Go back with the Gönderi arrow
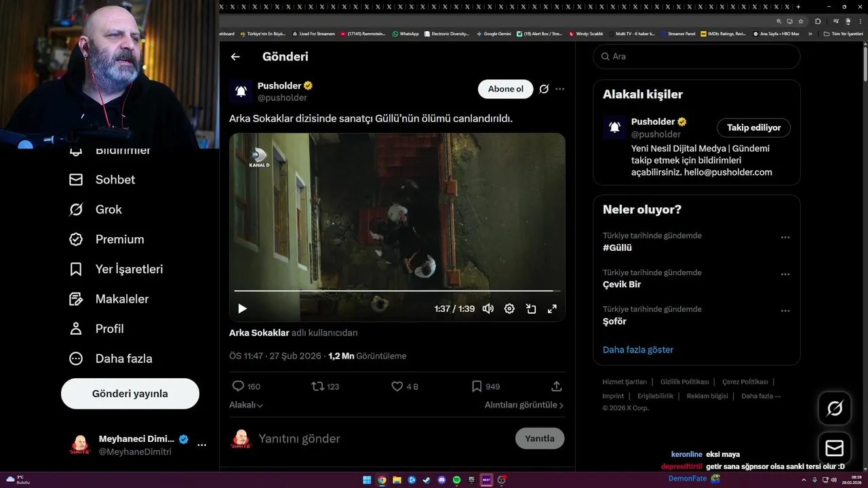This screenshot has width=868, height=488. tap(235, 57)
